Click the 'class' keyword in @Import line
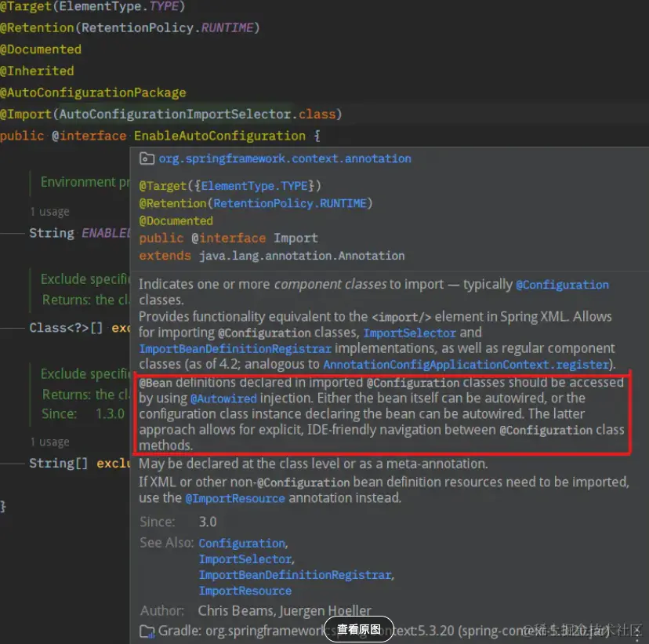This screenshot has height=644, width=649. coord(317,114)
